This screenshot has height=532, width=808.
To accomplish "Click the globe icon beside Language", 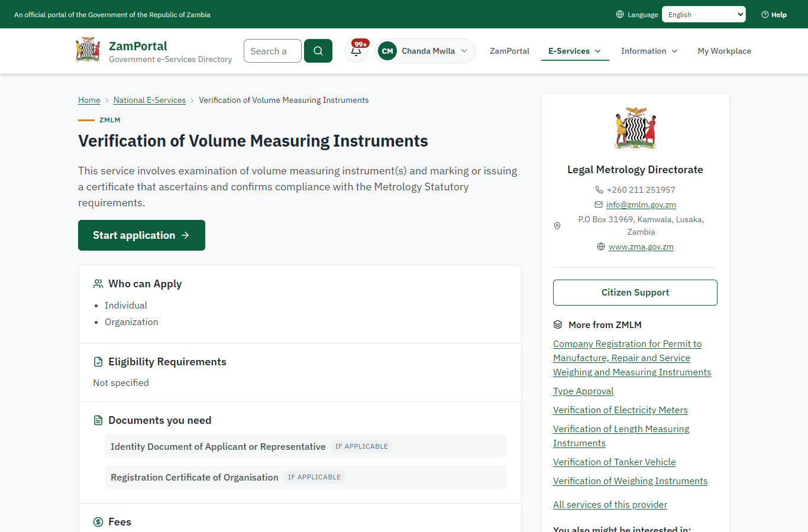I will pos(620,14).
